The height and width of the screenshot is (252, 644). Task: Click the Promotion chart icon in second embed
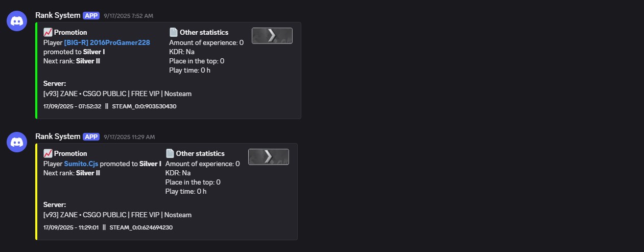[x=48, y=154]
